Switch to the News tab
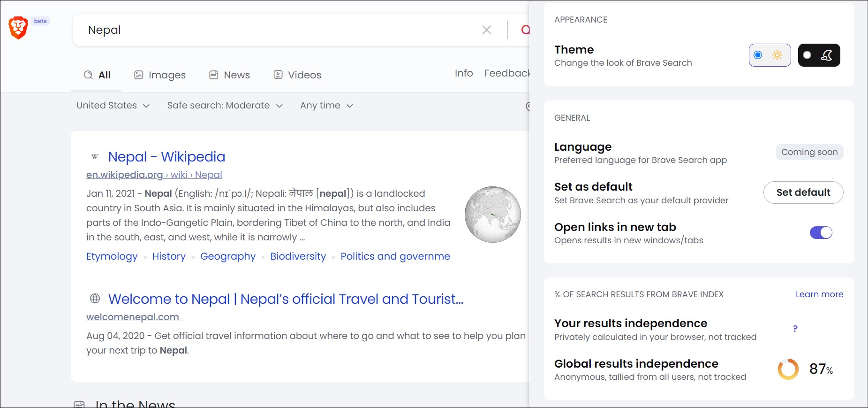This screenshot has height=408, width=868. [230, 75]
